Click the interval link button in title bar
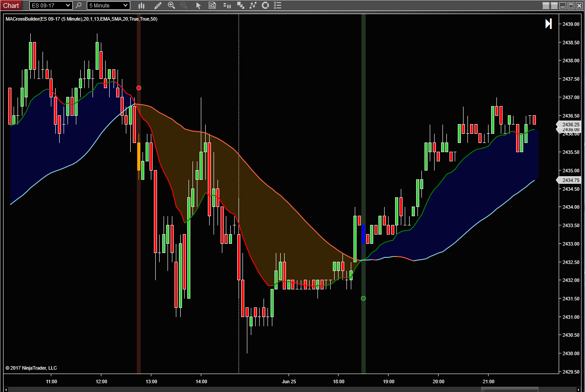Viewport: 585px width, 392px height. tap(554, 6)
